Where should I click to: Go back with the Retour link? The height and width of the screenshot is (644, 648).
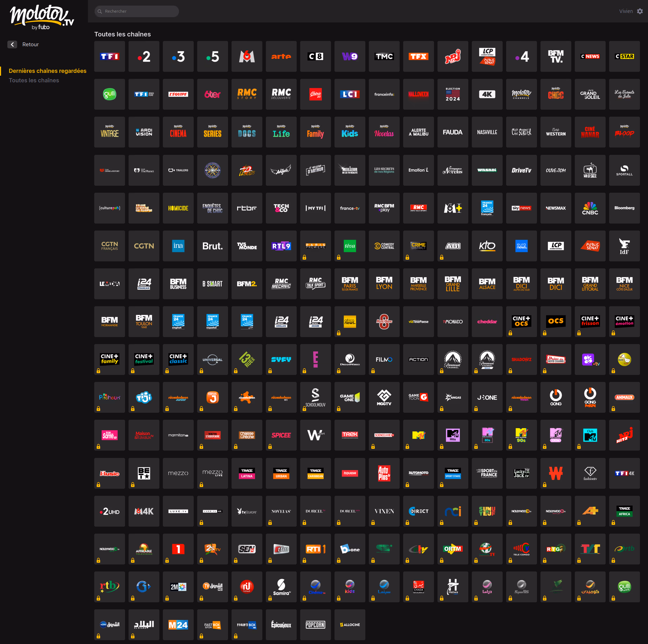point(30,44)
